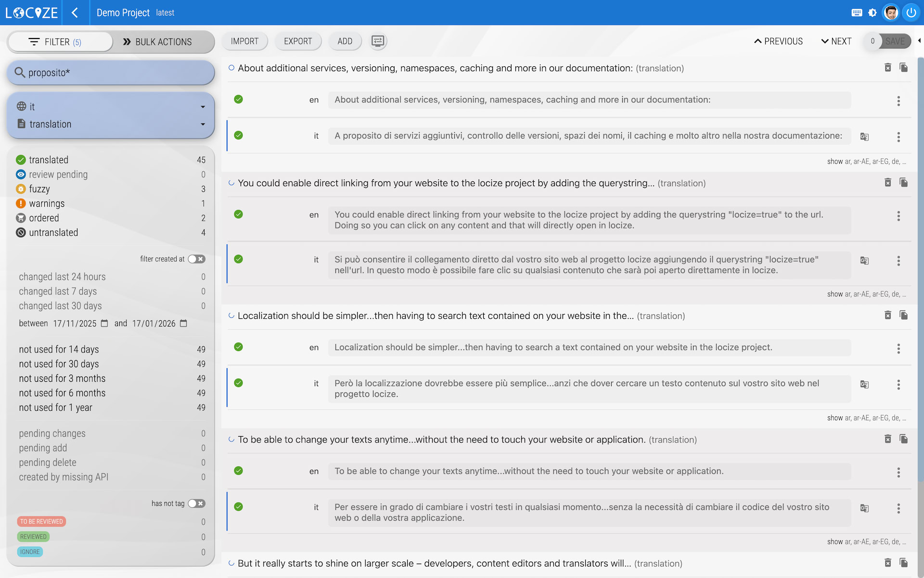Toggle the dark mode brightness icon
Image resolution: width=924 pixels, height=578 pixels.
873,13
